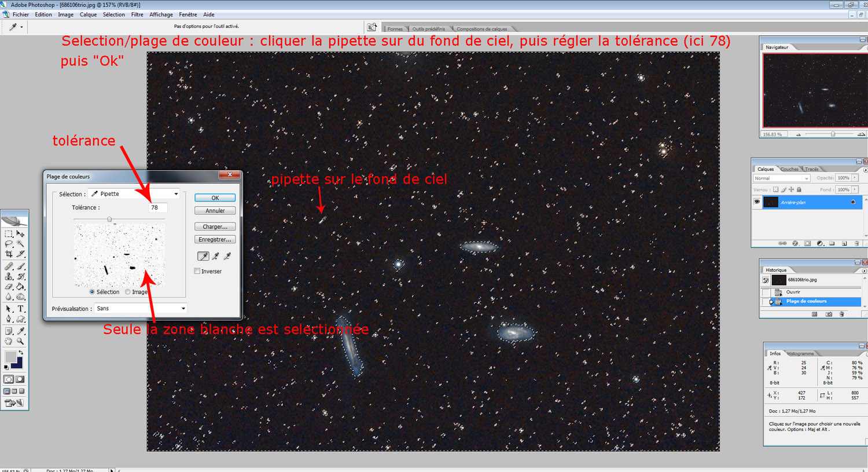Toggle the lock position option
Viewport: 868px width, 472px height.
pos(791,189)
